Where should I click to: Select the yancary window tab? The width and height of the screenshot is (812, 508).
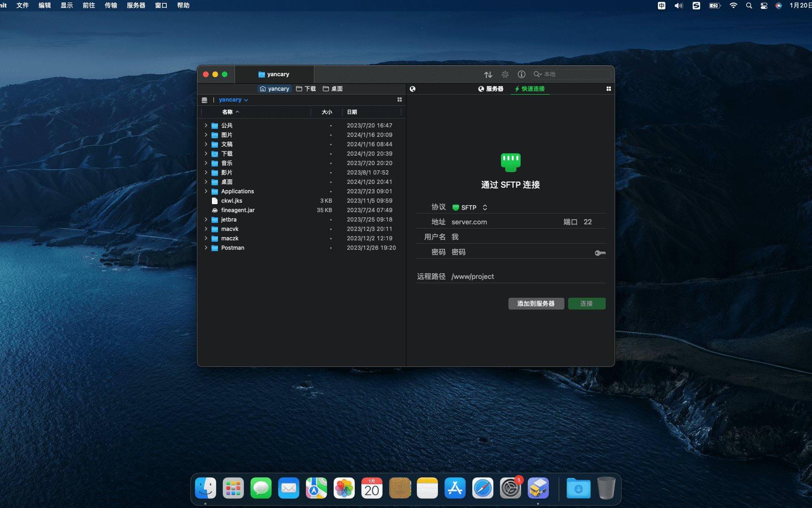click(274, 74)
